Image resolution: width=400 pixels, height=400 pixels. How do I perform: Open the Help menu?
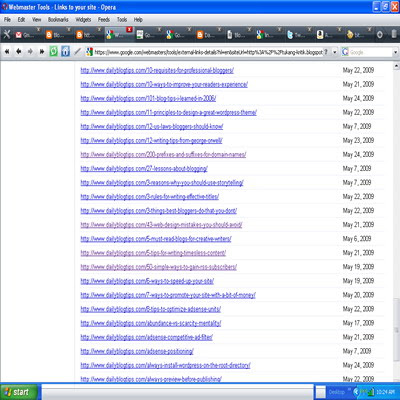point(138,20)
